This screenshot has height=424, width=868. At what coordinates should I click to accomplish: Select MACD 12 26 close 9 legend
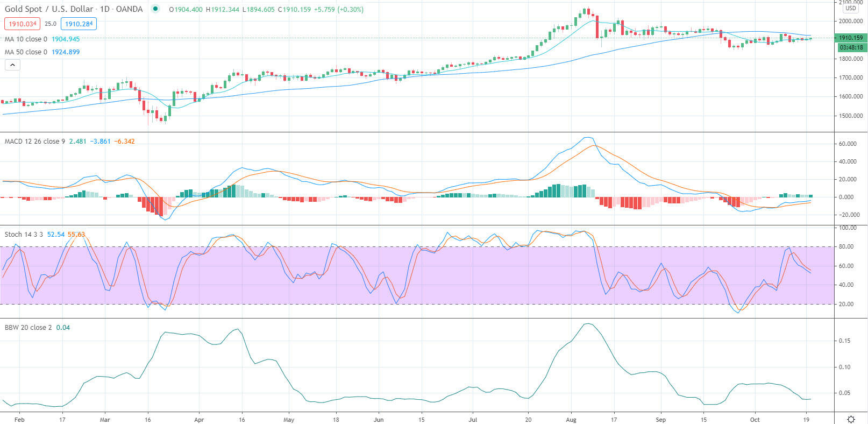point(34,142)
